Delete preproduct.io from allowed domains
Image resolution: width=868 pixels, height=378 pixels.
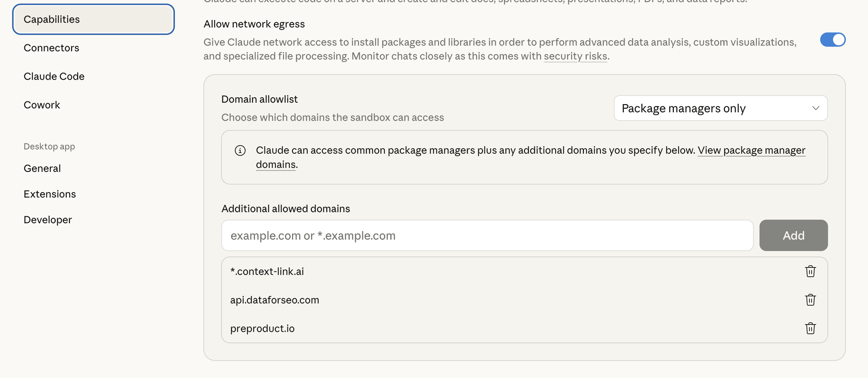[x=810, y=328]
